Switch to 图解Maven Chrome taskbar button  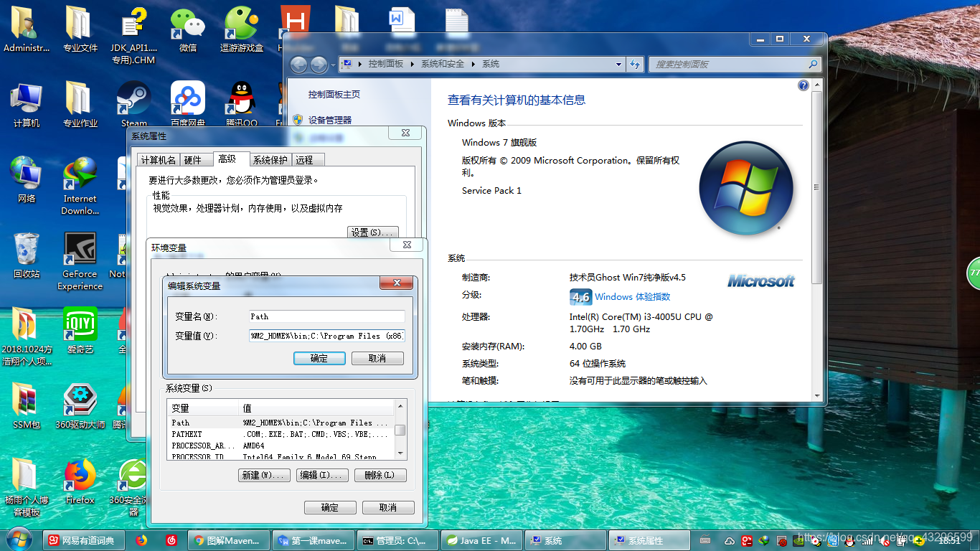[x=229, y=540]
